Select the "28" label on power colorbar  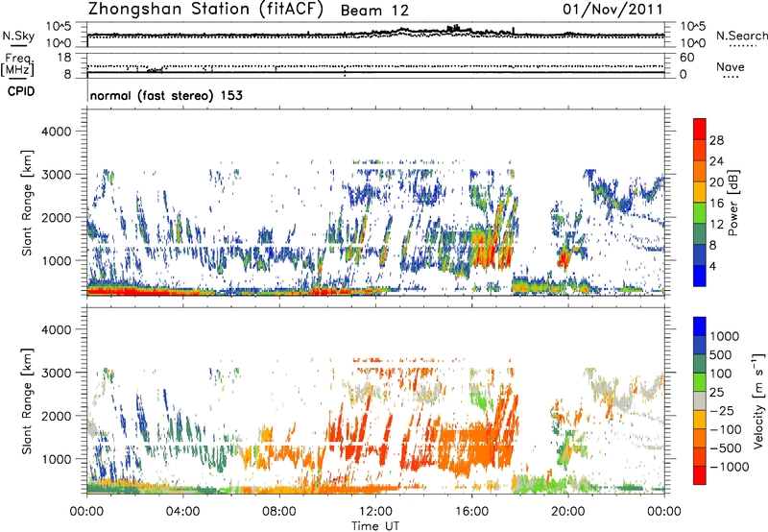click(x=716, y=140)
